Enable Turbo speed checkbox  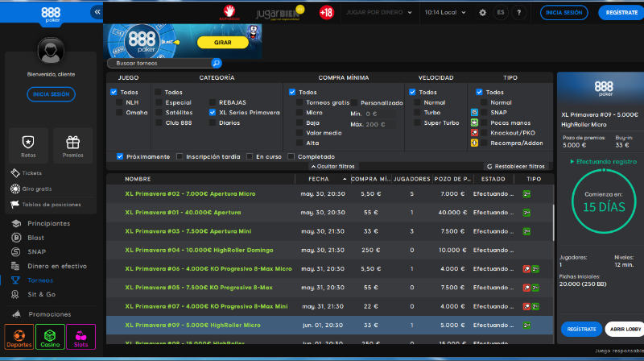click(417, 112)
